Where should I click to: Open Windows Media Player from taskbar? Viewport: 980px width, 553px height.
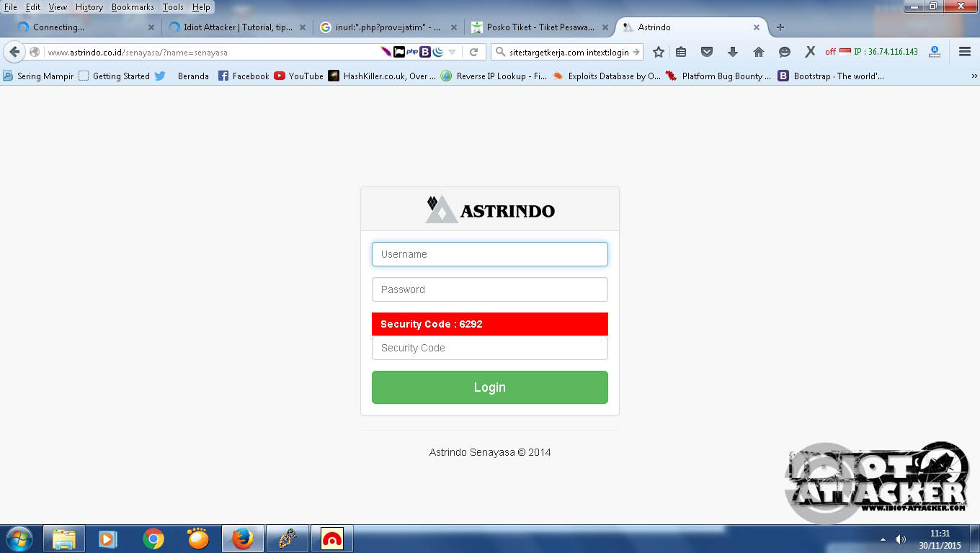point(108,539)
